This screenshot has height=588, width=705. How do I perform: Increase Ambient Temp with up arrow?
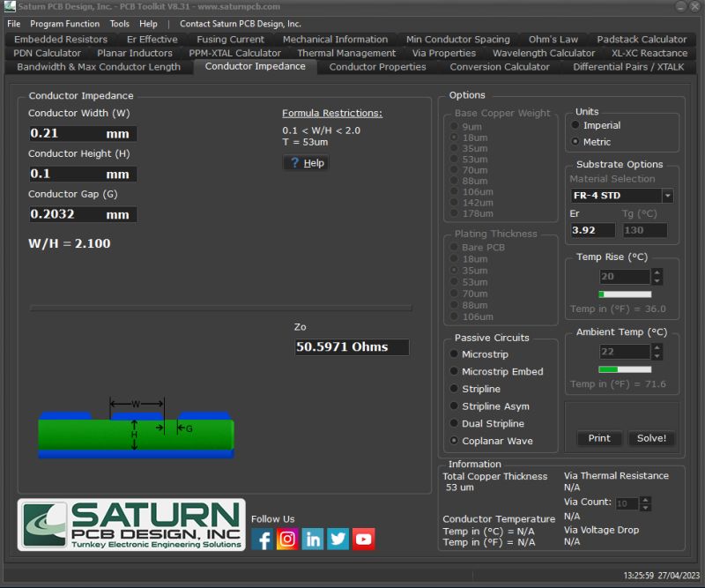[657, 346]
